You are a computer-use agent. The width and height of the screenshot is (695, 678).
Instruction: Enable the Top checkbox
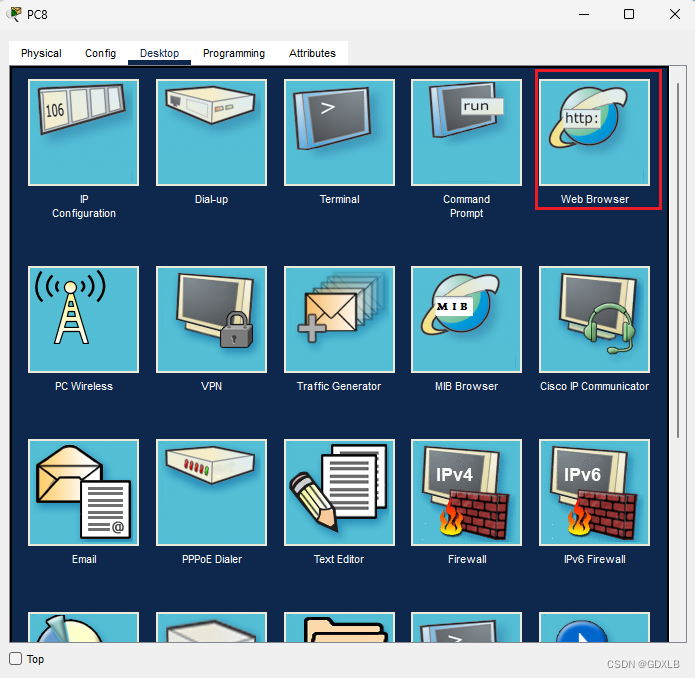(x=16, y=659)
